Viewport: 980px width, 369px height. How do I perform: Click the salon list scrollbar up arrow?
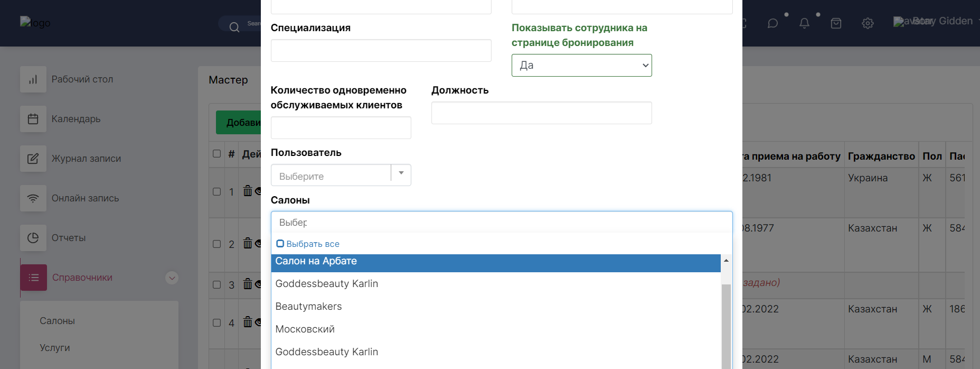(726, 260)
